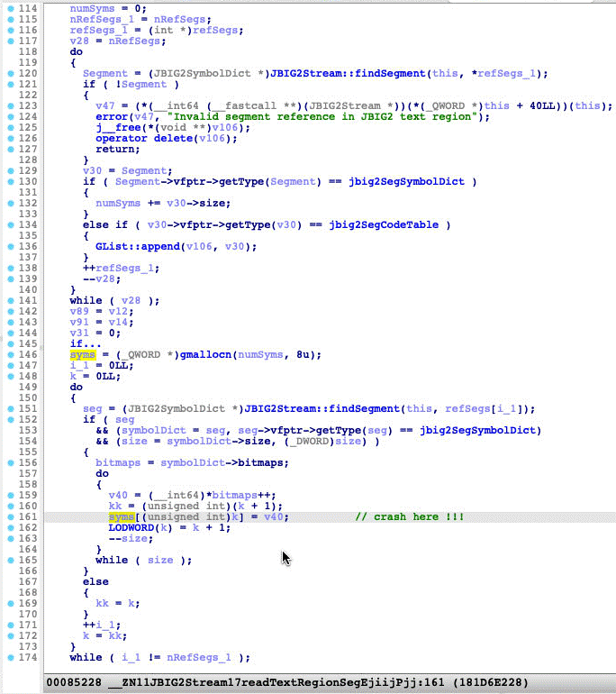This screenshot has height=694, width=616.
Task: Click the GList::append function name
Action: [132, 246]
